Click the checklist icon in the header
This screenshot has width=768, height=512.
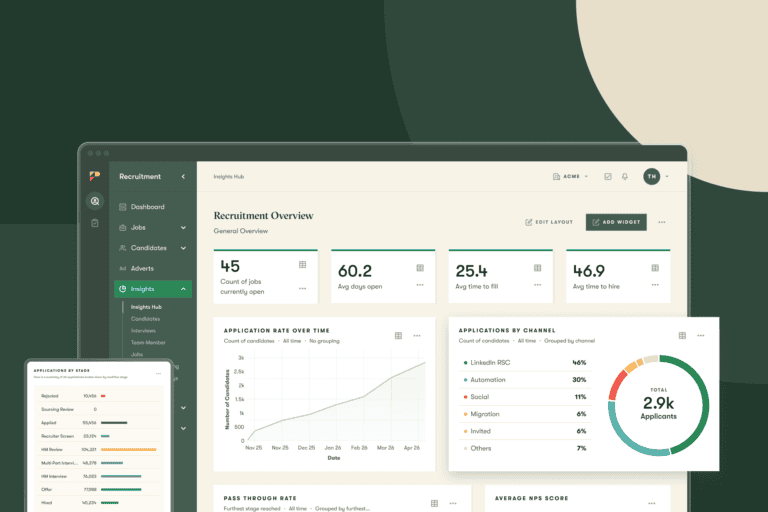pyautogui.click(x=608, y=176)
